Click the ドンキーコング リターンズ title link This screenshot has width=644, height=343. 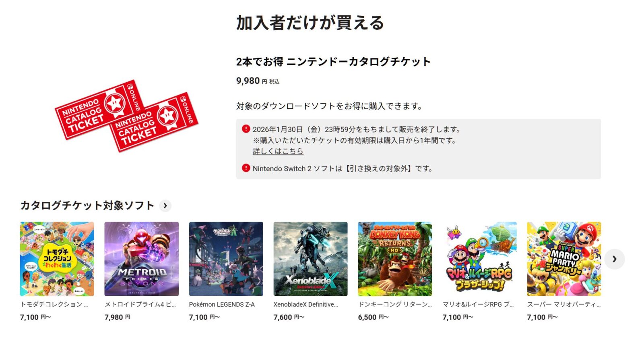pyautogui.click(x=395, y=304)
